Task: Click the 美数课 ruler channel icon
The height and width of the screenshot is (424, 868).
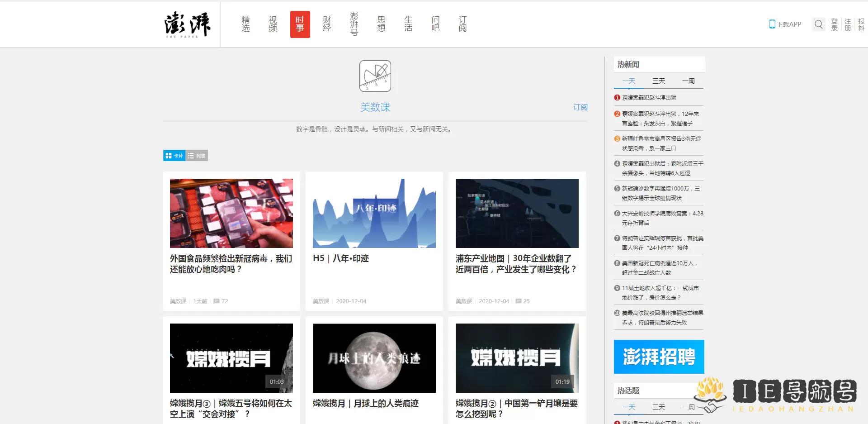Action: tap(375, 76)
